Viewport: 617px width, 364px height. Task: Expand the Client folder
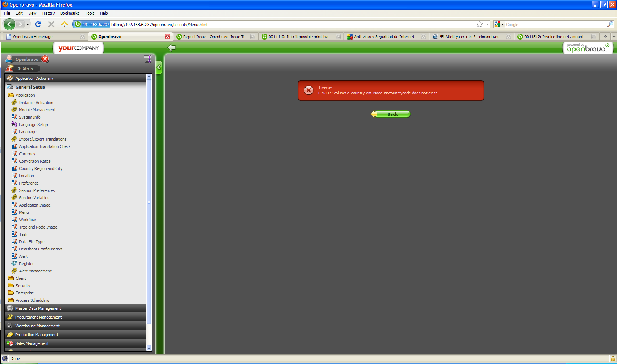(x=11, y=278)
